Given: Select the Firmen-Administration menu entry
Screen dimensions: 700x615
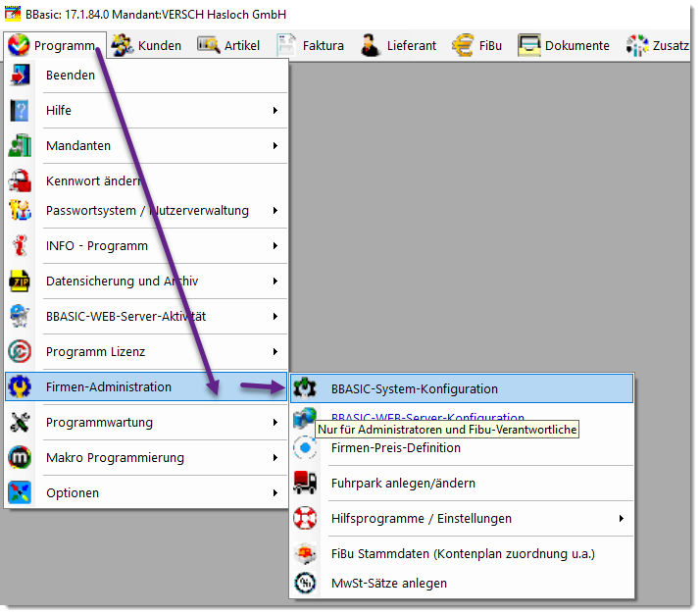Looking at the screenshot, I should 146,386.
